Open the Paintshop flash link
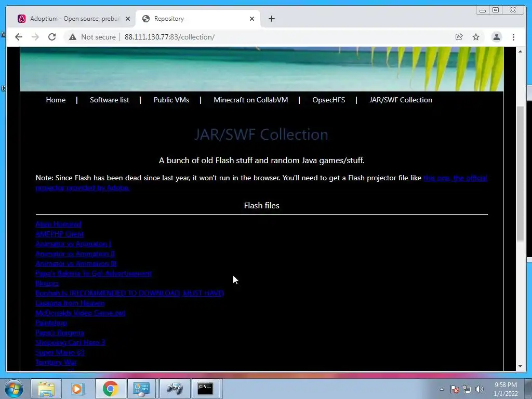 click(51, 322)
